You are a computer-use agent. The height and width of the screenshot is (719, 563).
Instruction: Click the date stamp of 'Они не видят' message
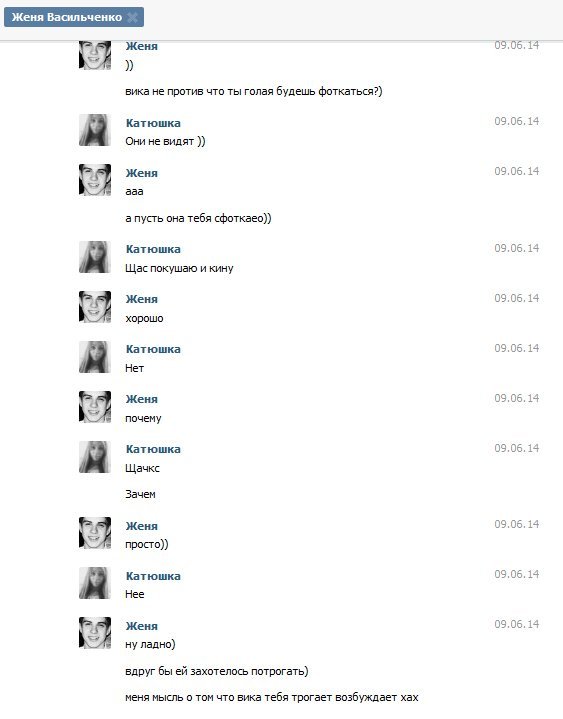tap(516, 121)
